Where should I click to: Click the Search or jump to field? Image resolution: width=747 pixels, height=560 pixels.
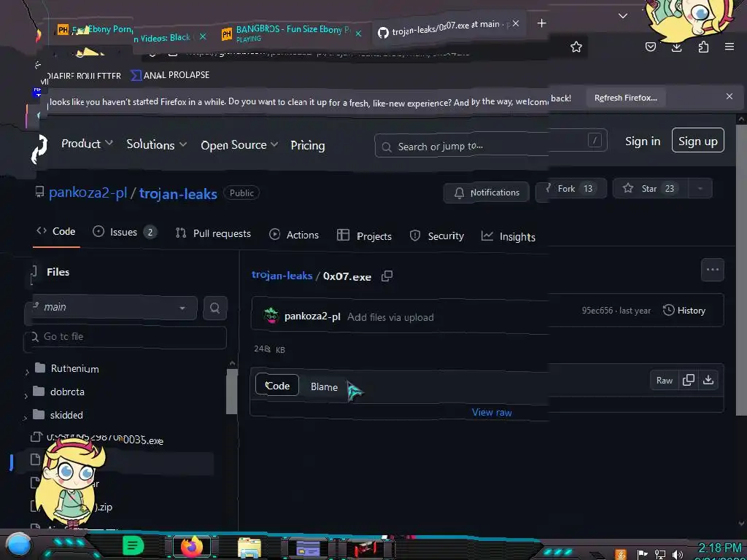(x=491, y=144)
